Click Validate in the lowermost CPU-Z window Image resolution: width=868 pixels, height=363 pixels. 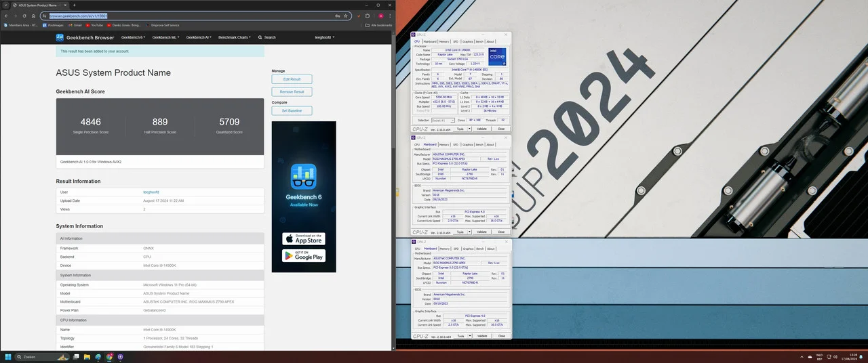pos(481,336)
